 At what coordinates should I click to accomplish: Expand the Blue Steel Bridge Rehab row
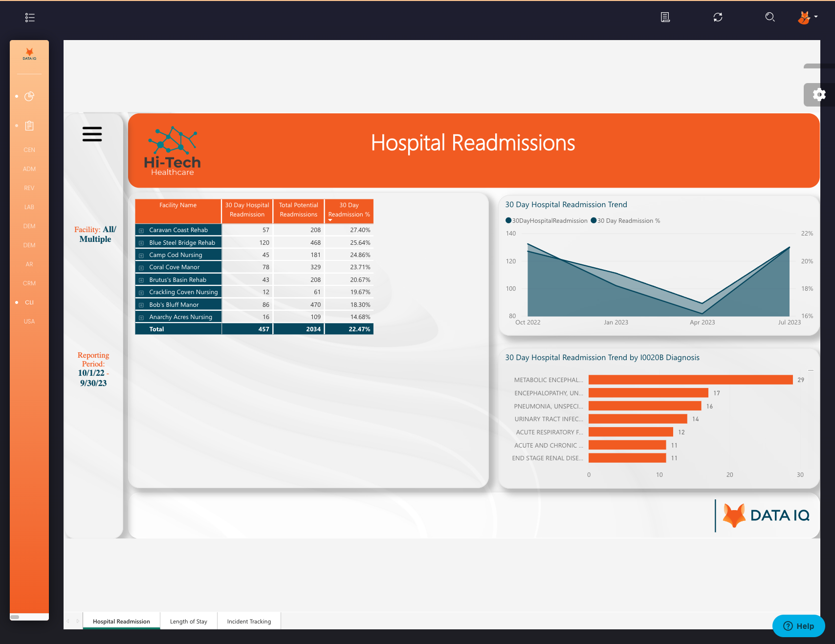point(141,243)
